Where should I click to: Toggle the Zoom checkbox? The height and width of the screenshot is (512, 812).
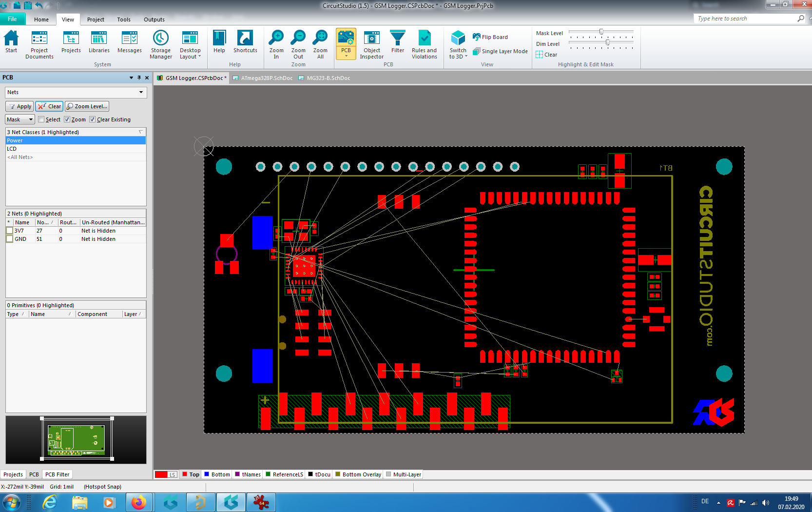pyautogui.click(x=67, y=119)
